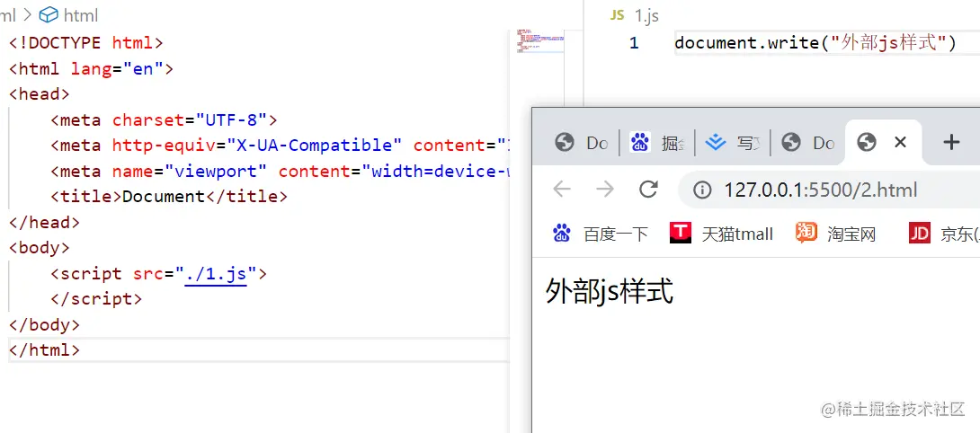
Task: Click the code minimap in the HTML editor
Action: click(x=540, y=41)
